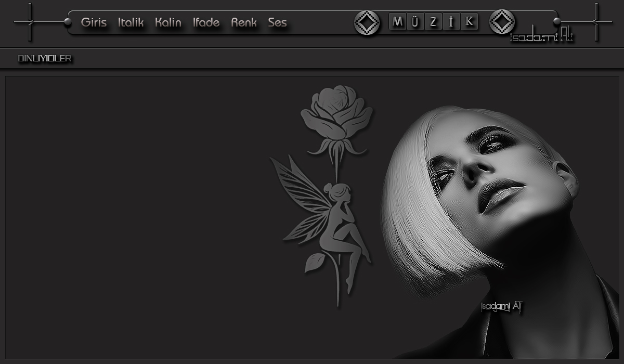Click the Ü tile in MÜZİK

(415, 22)
